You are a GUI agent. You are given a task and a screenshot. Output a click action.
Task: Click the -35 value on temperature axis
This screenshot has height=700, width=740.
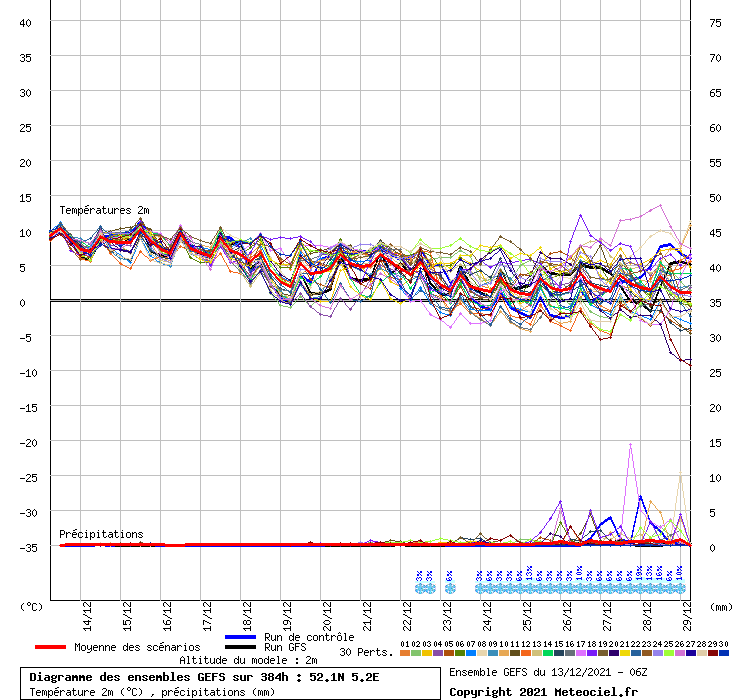[x=28, y=548]
